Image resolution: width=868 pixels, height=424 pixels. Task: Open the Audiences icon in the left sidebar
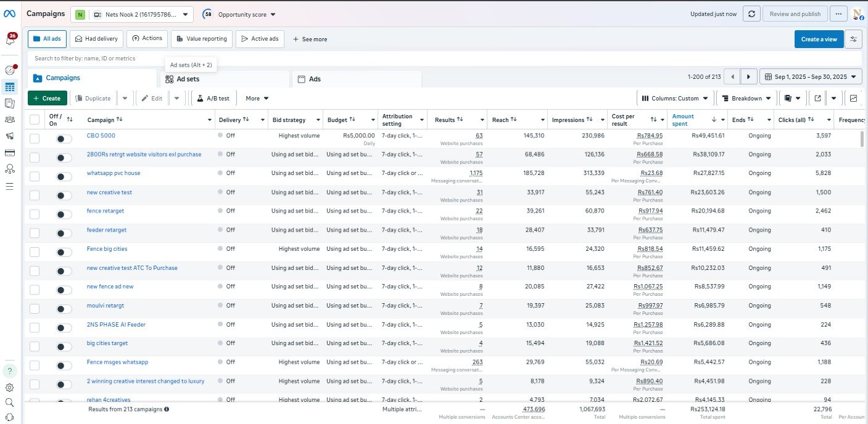[10, 120]
